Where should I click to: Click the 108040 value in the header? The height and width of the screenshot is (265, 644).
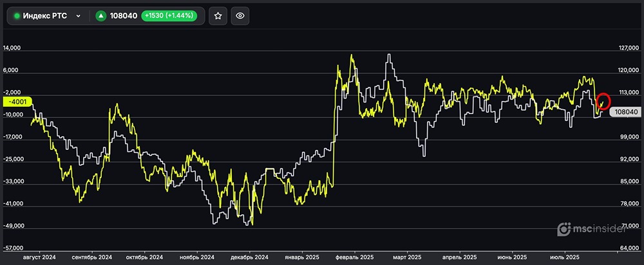tap(124, 16)
